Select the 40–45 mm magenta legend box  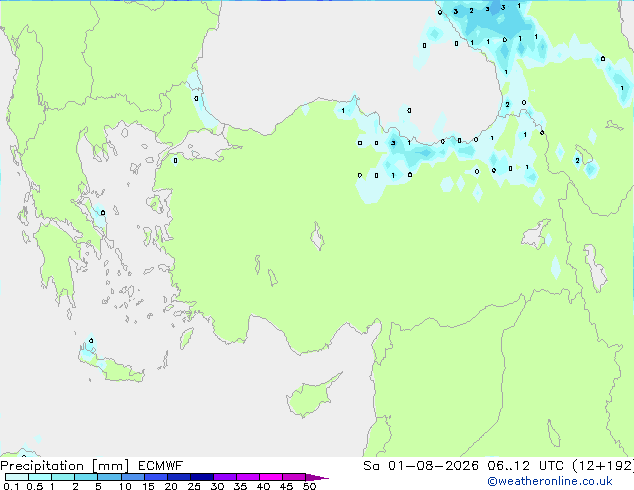[271, 477]
